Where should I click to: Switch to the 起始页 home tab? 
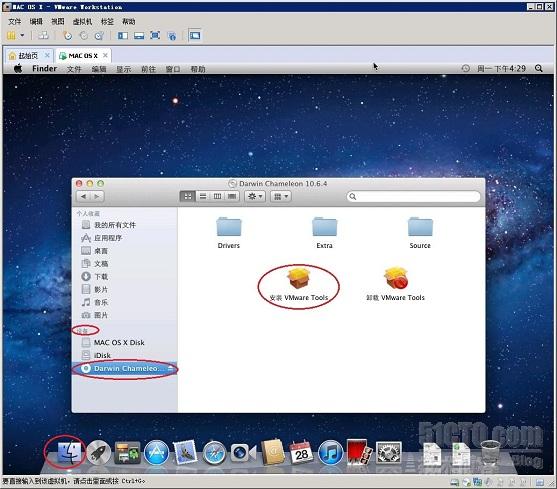[28, 56]
